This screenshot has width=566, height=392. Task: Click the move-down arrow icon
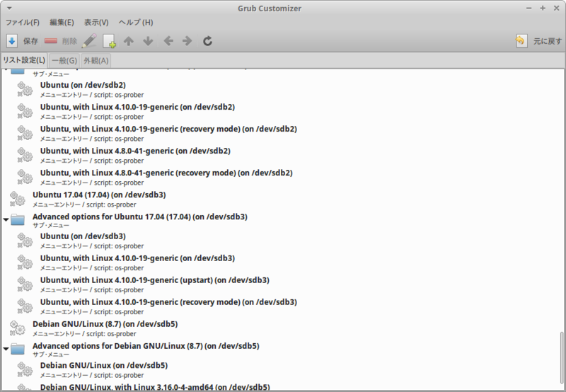[x=148, y=41]
